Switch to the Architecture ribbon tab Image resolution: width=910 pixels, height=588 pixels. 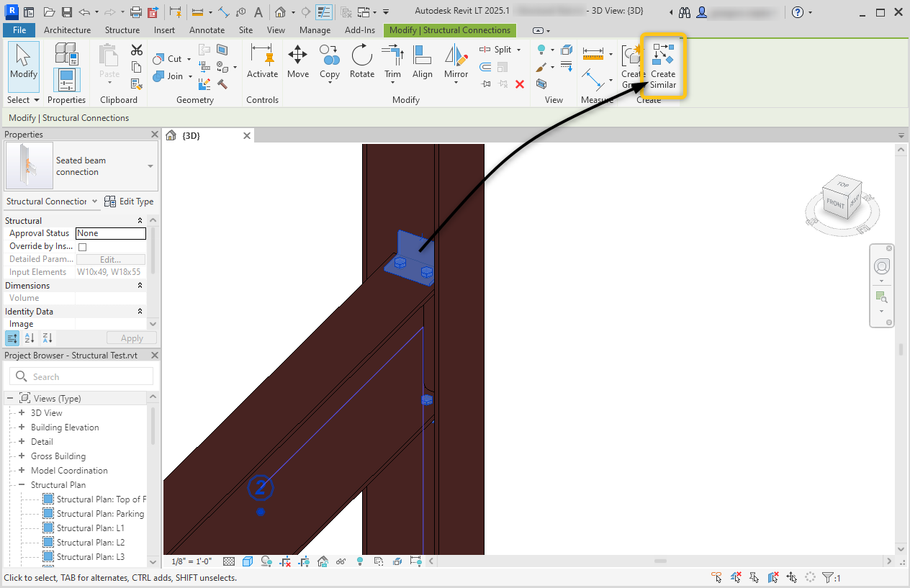[67, 30]
